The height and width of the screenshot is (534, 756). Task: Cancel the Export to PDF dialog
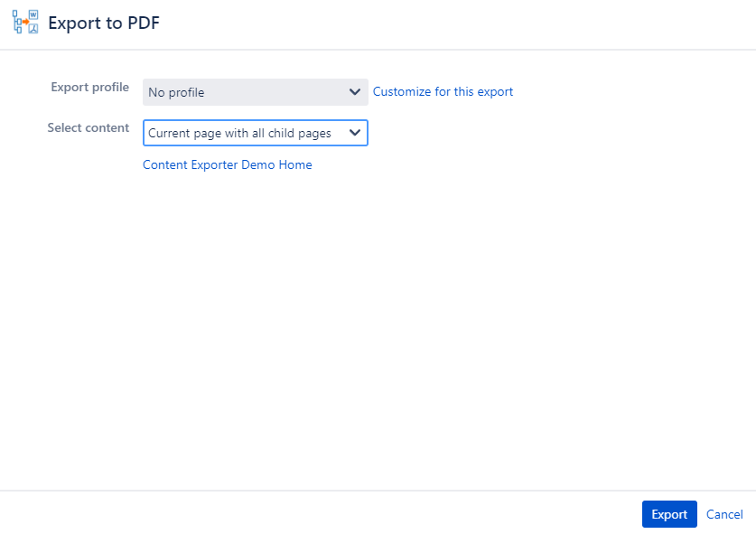click(x=724, y=514)
